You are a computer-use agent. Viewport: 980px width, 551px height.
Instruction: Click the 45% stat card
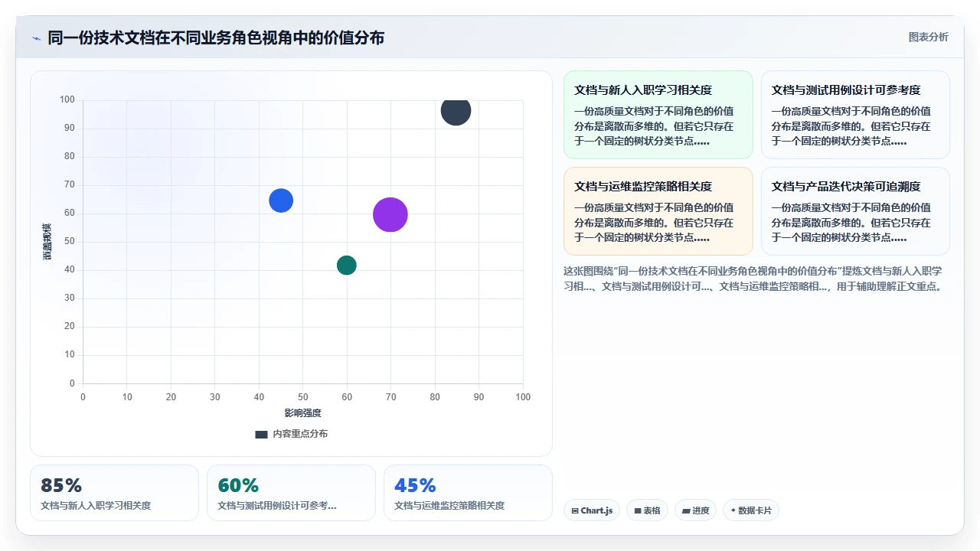468,493
